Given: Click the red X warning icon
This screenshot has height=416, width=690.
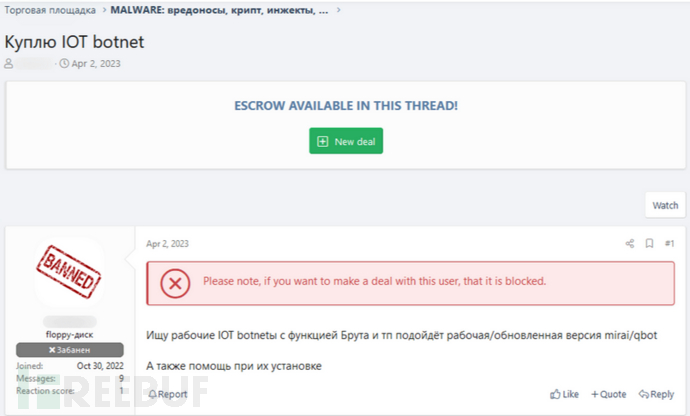Looking at the screenshot, I should tap(175, 282).
